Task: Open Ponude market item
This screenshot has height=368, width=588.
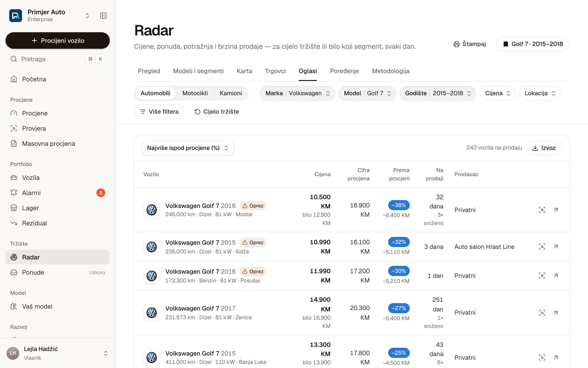Action: 58,272
